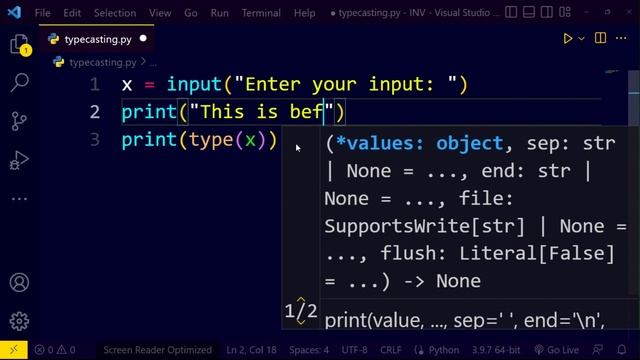Open the Explorer view in activity bar
Image resolution: width=640 pixels, height=360 pixels.
point(19,44)
